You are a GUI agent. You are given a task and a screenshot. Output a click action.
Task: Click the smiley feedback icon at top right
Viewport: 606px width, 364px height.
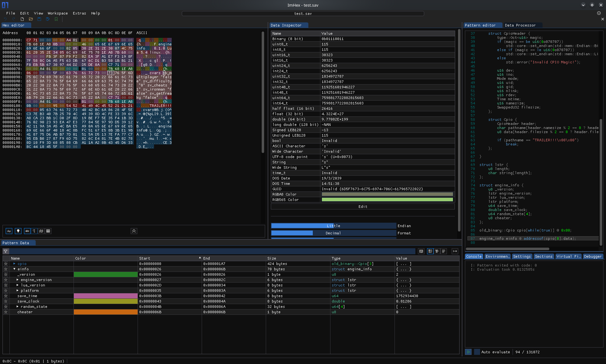coord(599,13)
